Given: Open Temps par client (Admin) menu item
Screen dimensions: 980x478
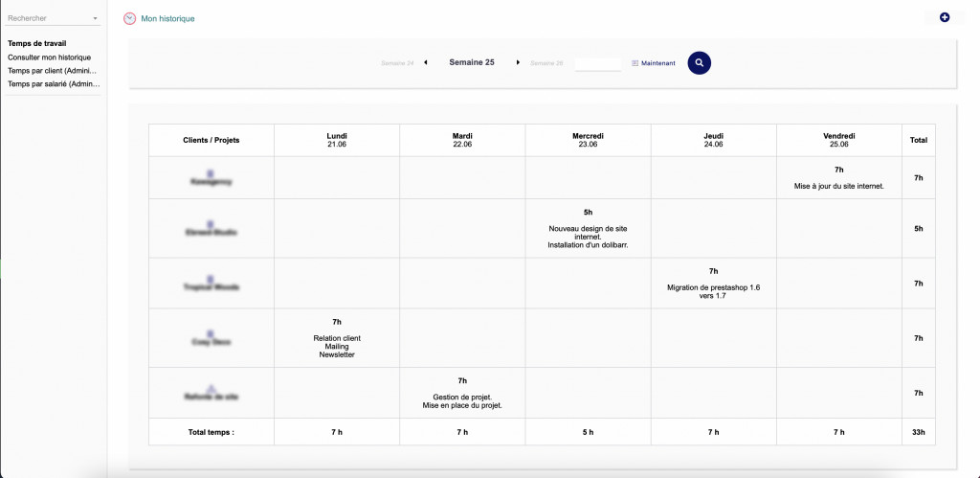Looking at the screenshot, I should point(54,71).
